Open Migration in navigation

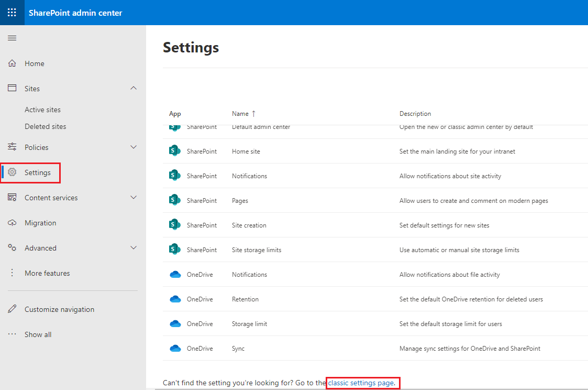coord(40,223)
